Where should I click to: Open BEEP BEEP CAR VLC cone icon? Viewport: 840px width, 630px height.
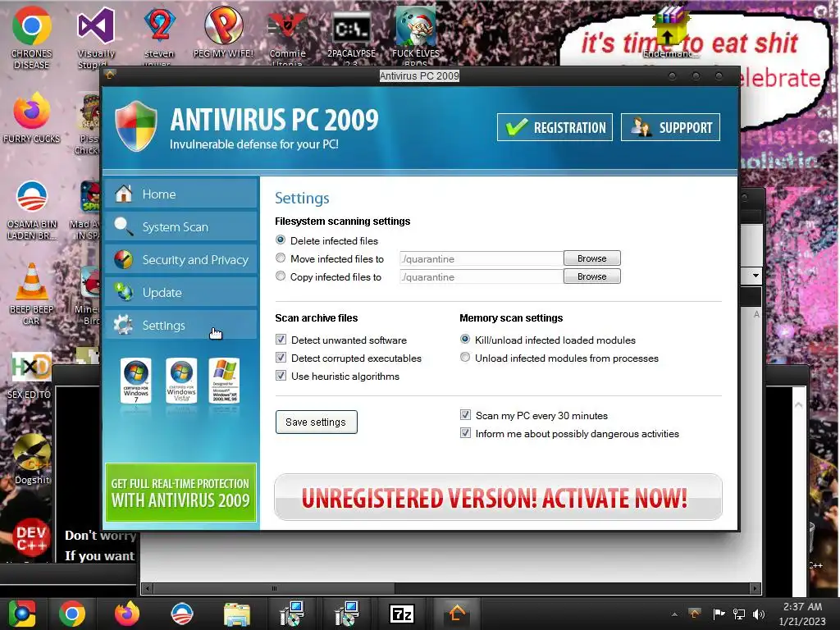[x=32, y=294]
